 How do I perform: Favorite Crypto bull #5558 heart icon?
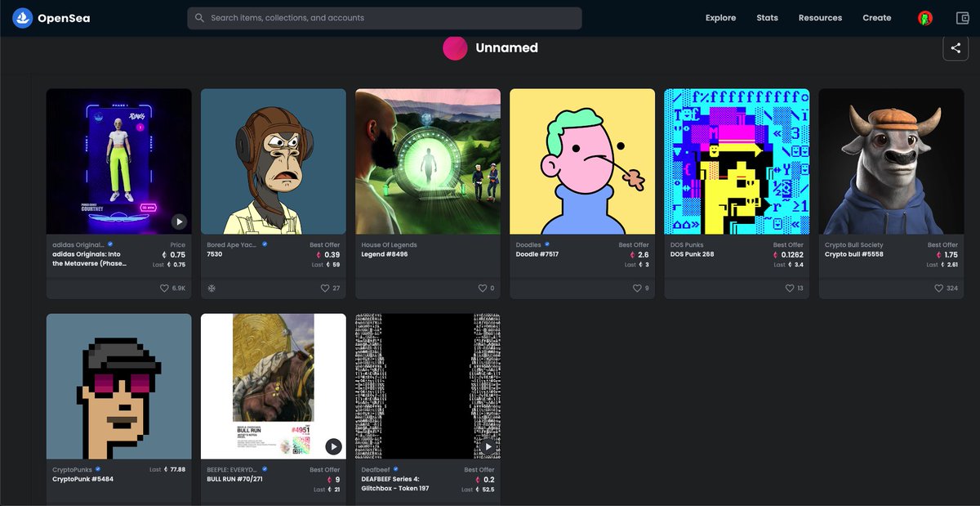click(939, 289)
